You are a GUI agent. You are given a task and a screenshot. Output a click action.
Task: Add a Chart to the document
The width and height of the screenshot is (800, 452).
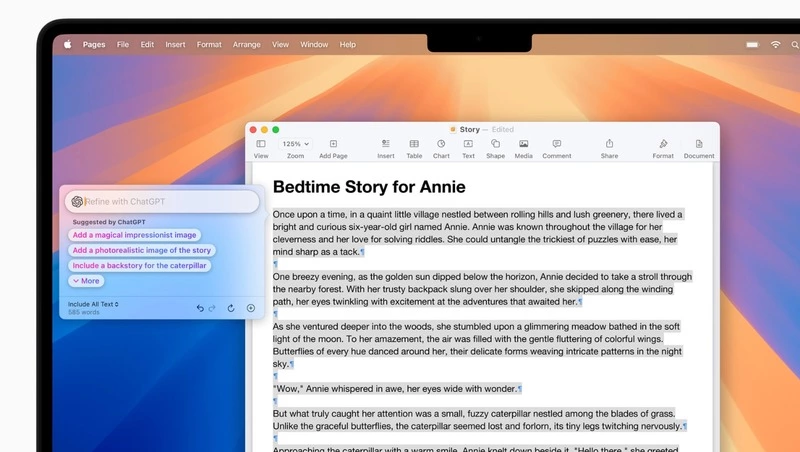[x=441, y=145]
